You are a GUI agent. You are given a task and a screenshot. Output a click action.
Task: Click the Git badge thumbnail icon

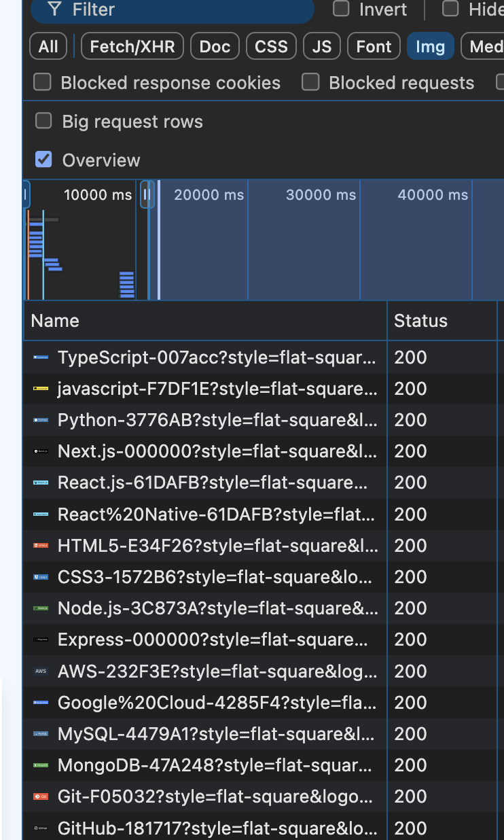(x=41, y=797)
